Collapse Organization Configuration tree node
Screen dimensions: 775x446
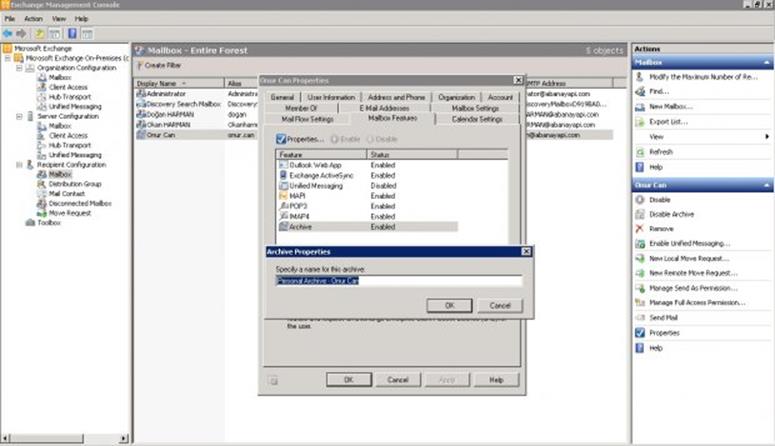point(19,68)
